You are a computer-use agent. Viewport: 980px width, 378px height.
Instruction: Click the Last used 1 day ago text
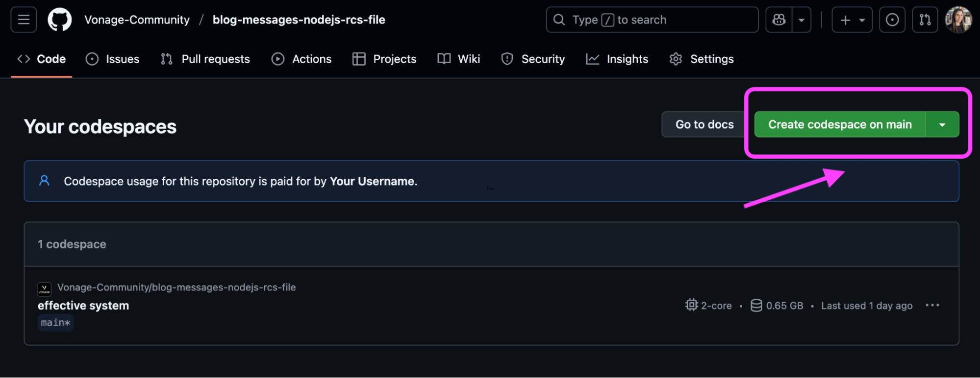coord(867,306)
